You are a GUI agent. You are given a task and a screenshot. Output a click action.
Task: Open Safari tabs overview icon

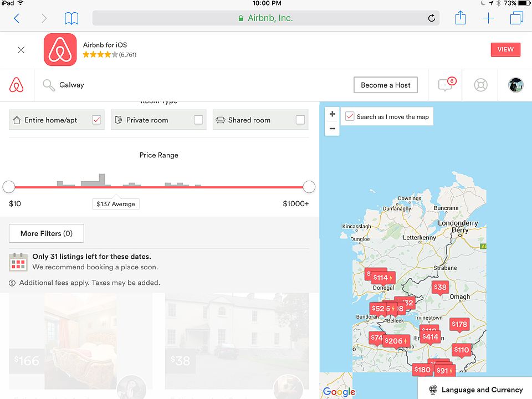[516, 18]
